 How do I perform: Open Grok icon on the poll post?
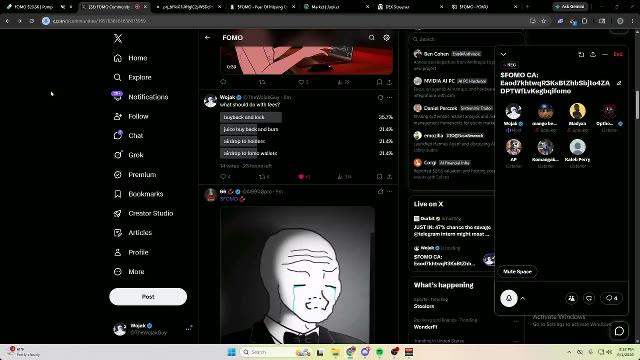click(380, 98)
